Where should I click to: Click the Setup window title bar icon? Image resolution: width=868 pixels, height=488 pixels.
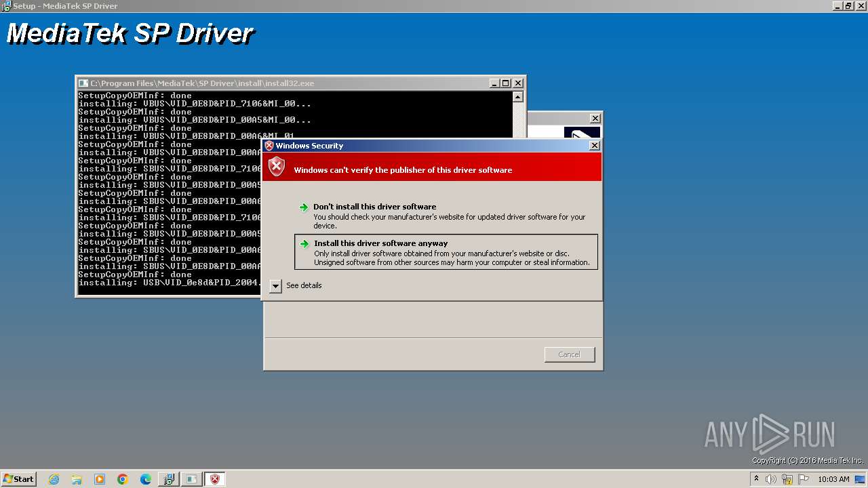click(x=6, y=6)
